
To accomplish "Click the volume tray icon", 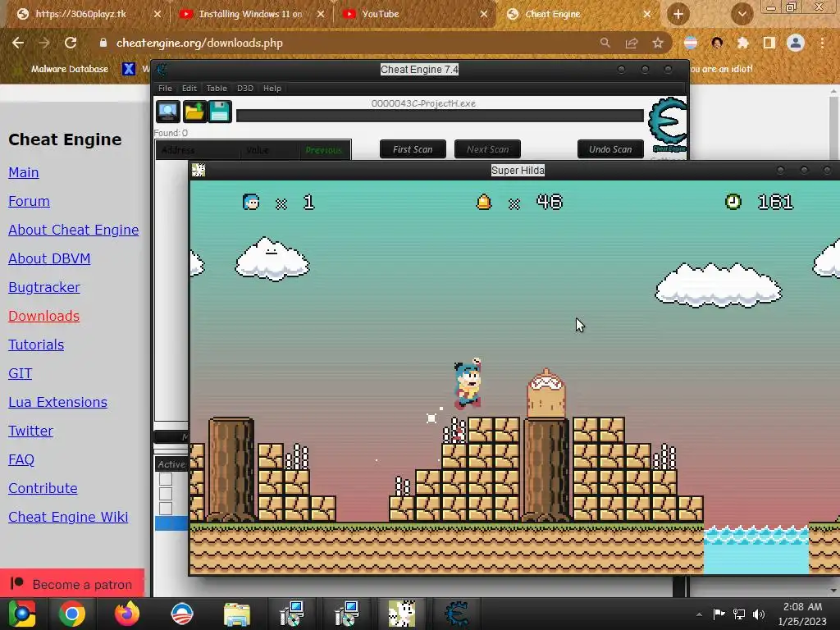I will click(759, 614).
